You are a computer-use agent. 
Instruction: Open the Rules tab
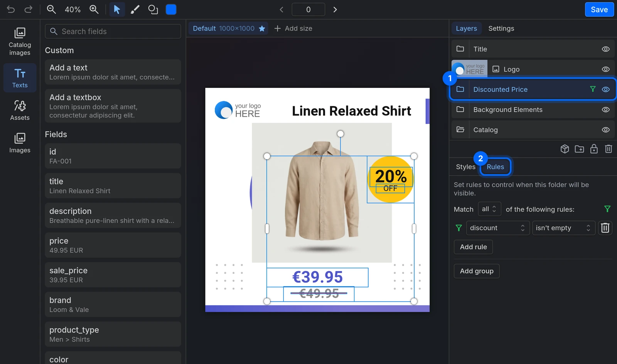[495, 167]
